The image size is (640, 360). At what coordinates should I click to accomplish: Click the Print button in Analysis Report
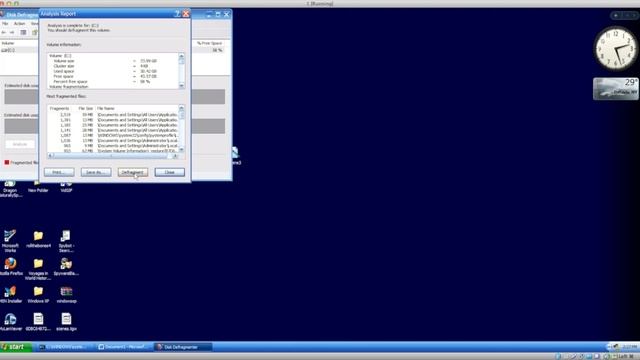tap(59, 172)
